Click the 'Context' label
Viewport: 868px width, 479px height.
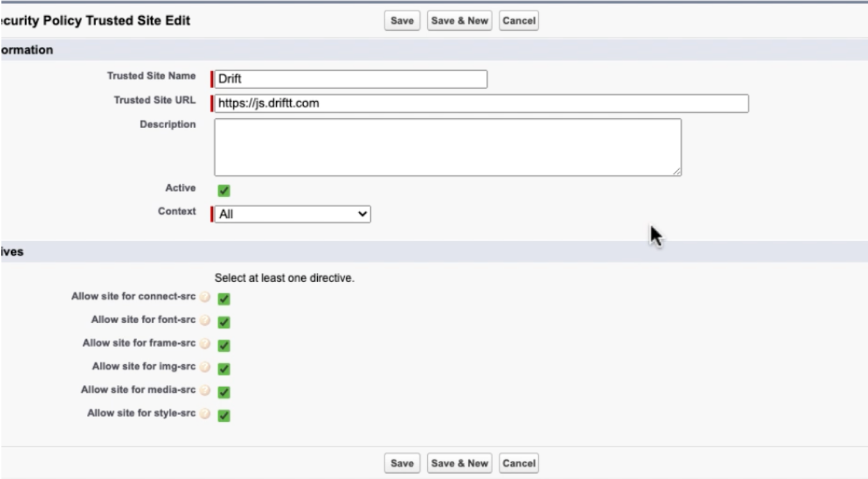177,212
